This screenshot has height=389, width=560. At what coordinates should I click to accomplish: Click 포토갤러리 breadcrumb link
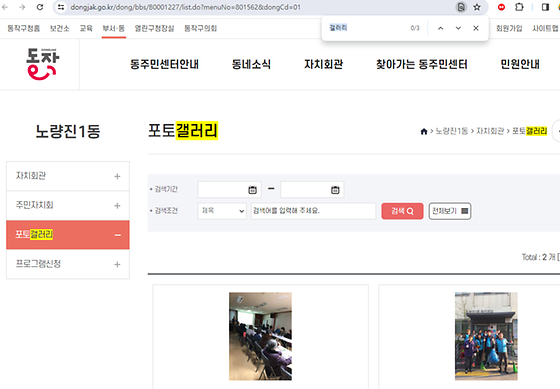[530, 131]
